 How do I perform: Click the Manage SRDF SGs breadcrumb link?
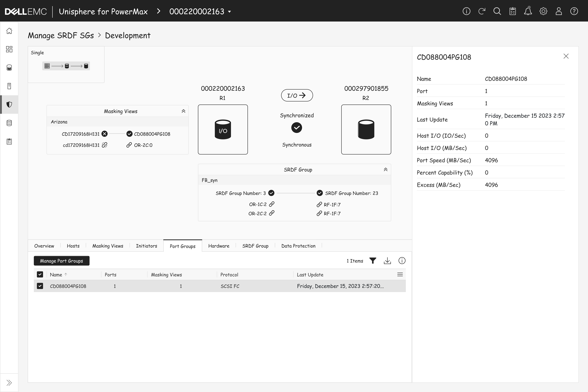pos(61,35)
